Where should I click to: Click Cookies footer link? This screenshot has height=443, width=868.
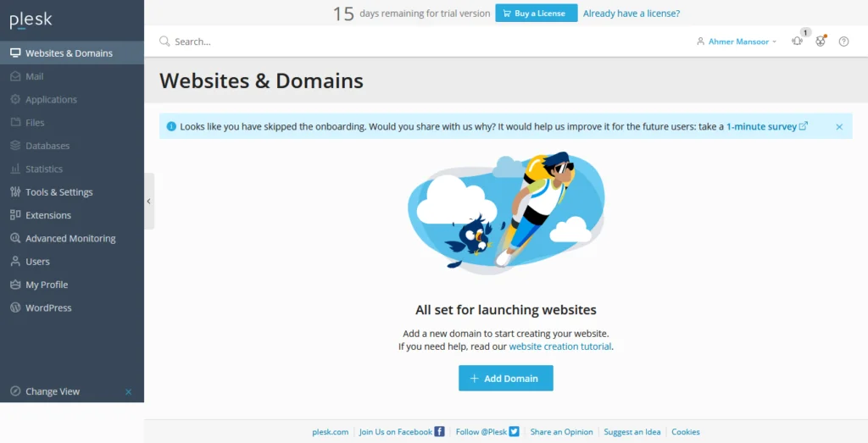(x=685, y=432)
